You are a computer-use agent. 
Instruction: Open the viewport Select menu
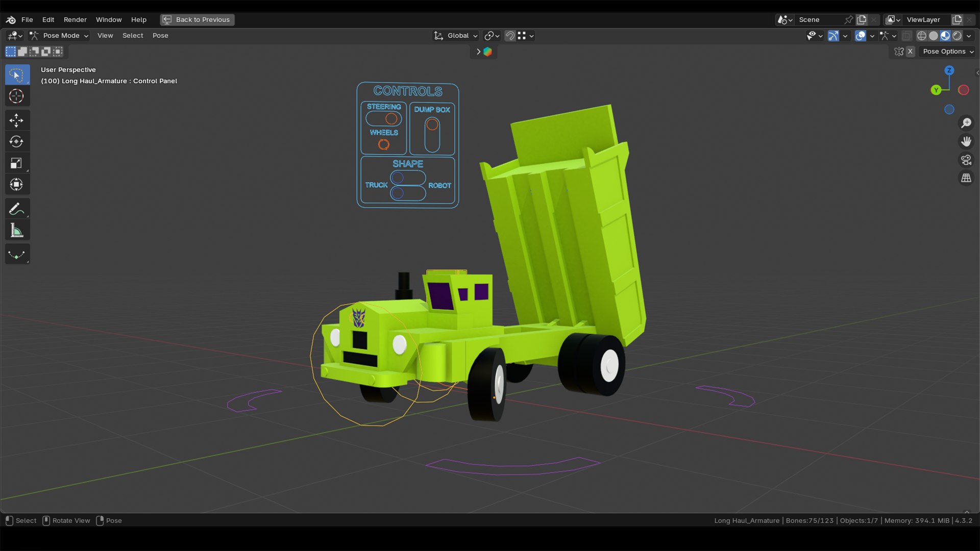(x=133, y=36)
